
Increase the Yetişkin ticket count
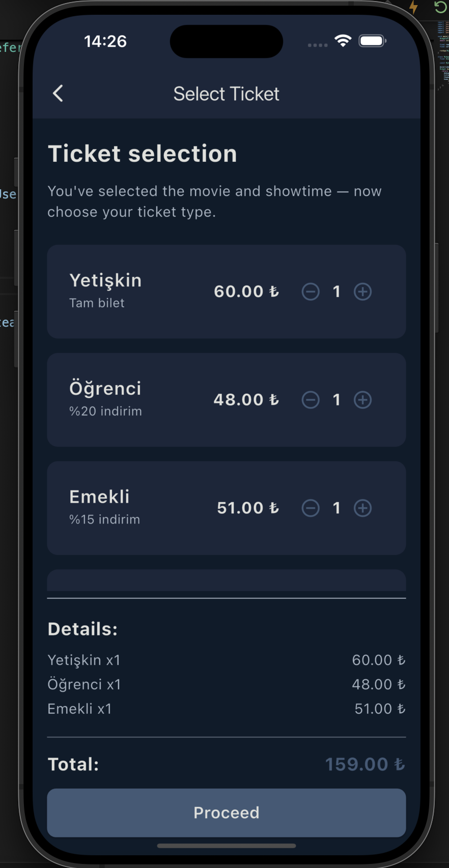tap(362, 292)
